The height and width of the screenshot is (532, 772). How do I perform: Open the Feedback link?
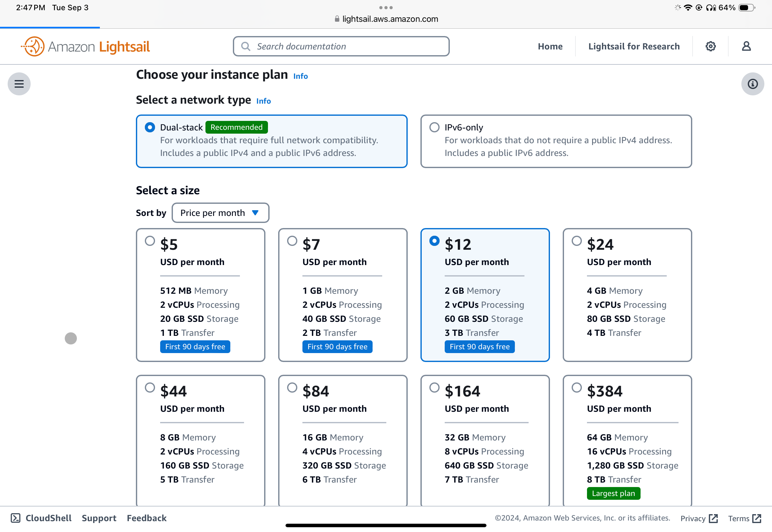tap(147, 518)
